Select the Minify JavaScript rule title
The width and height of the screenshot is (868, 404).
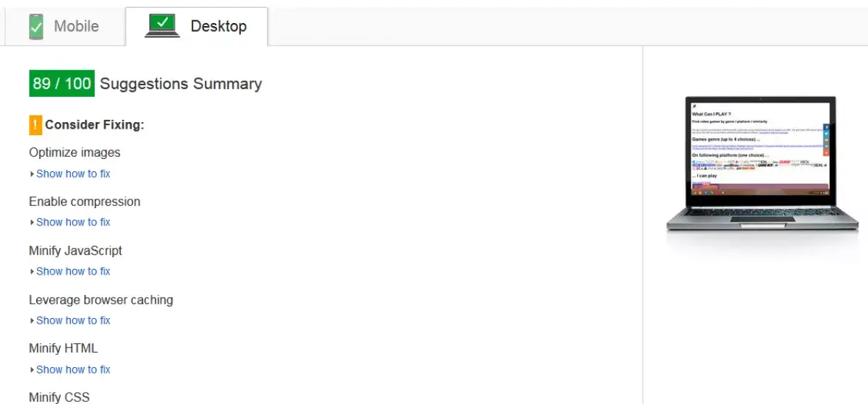tap(75, 251)
